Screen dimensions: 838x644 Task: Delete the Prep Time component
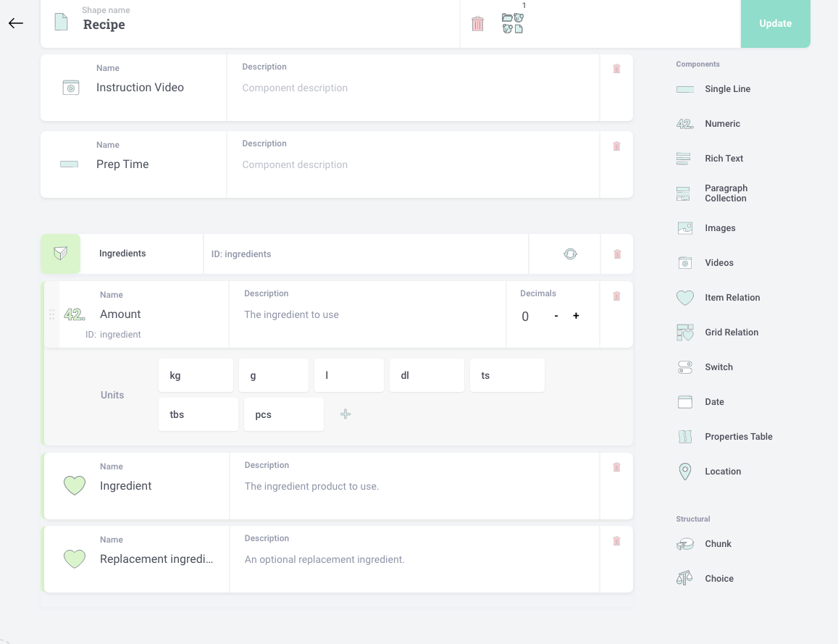616,146
